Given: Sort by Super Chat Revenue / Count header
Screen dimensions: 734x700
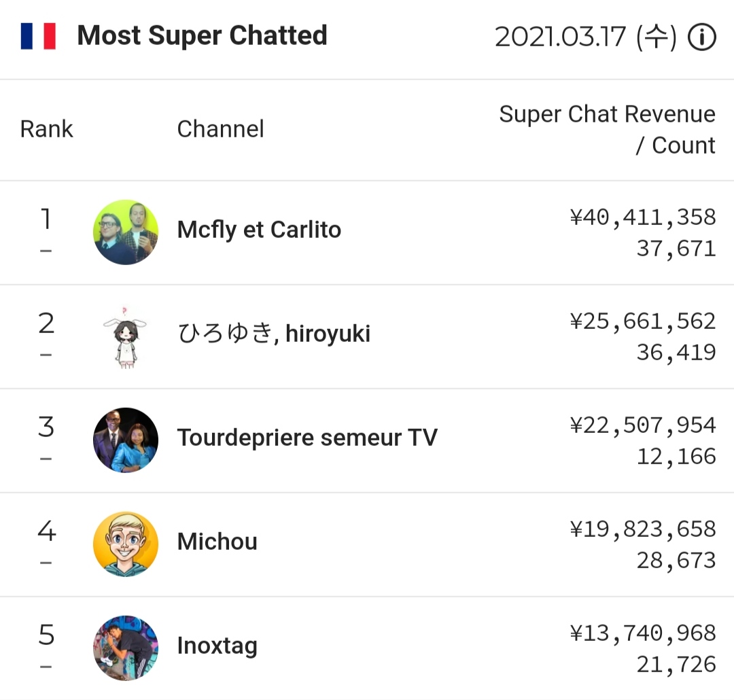Looking at the screenshot, I should (607, 130).
